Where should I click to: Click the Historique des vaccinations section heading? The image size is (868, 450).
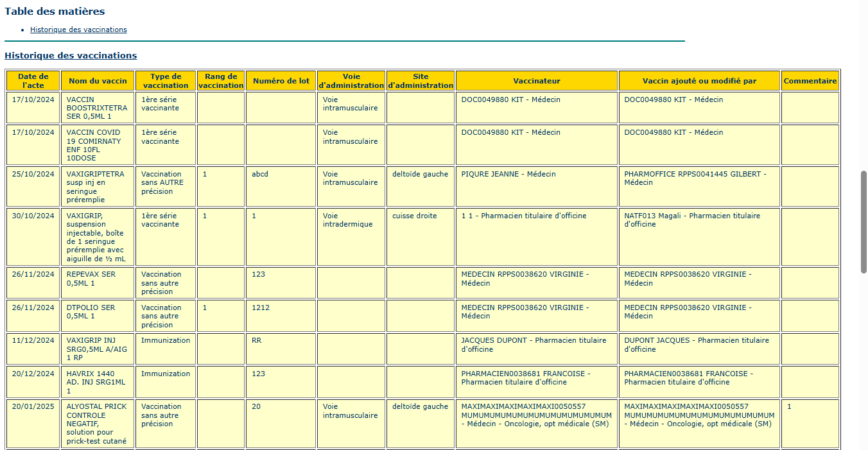pos(71,56)
